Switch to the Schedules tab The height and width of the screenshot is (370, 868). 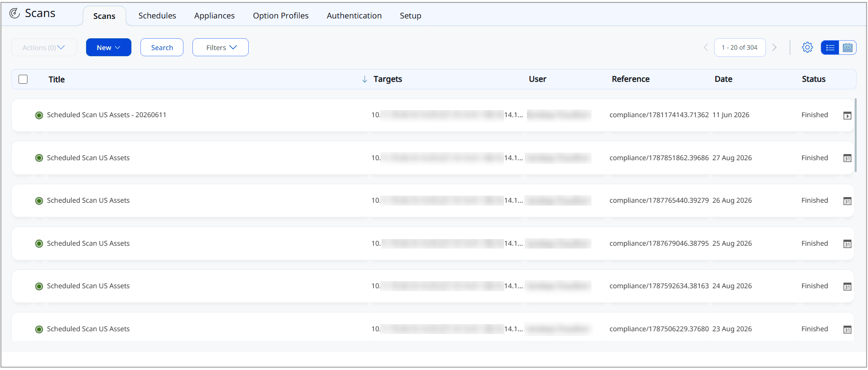pyautogui.click(x=157, y=16)
